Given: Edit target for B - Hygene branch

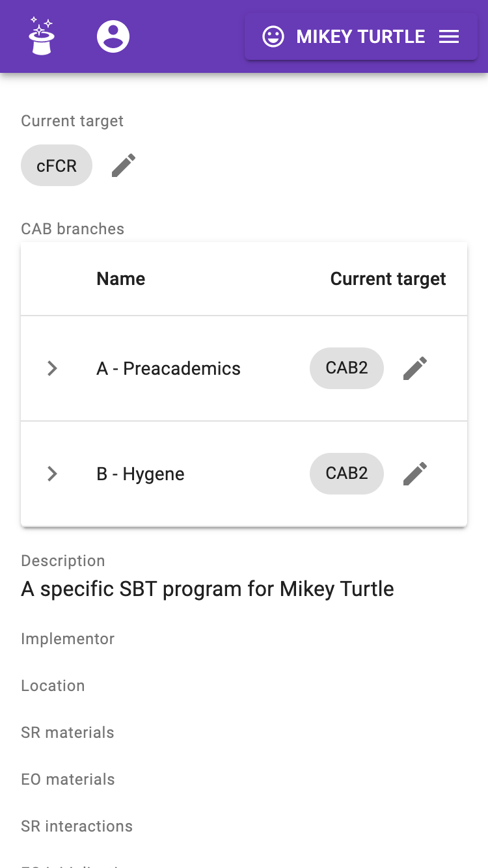Looking at the screenshot, I should coord(415,474).
